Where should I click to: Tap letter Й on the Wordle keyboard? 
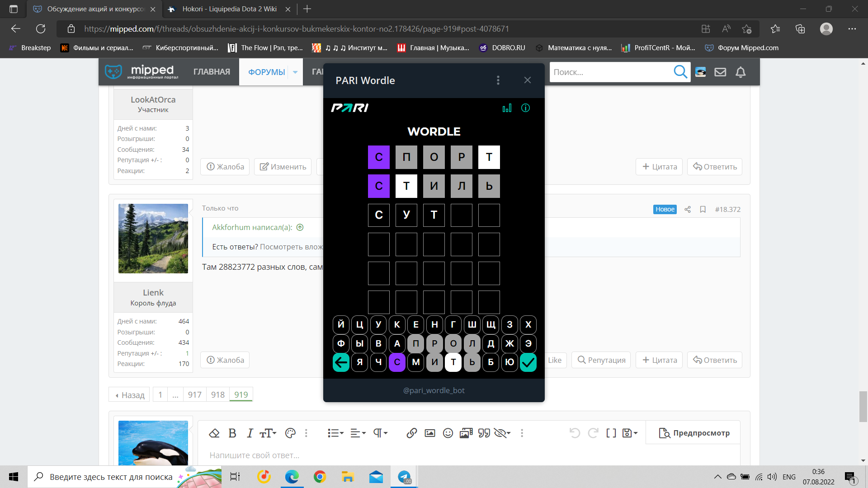click(x=341, y=324)
